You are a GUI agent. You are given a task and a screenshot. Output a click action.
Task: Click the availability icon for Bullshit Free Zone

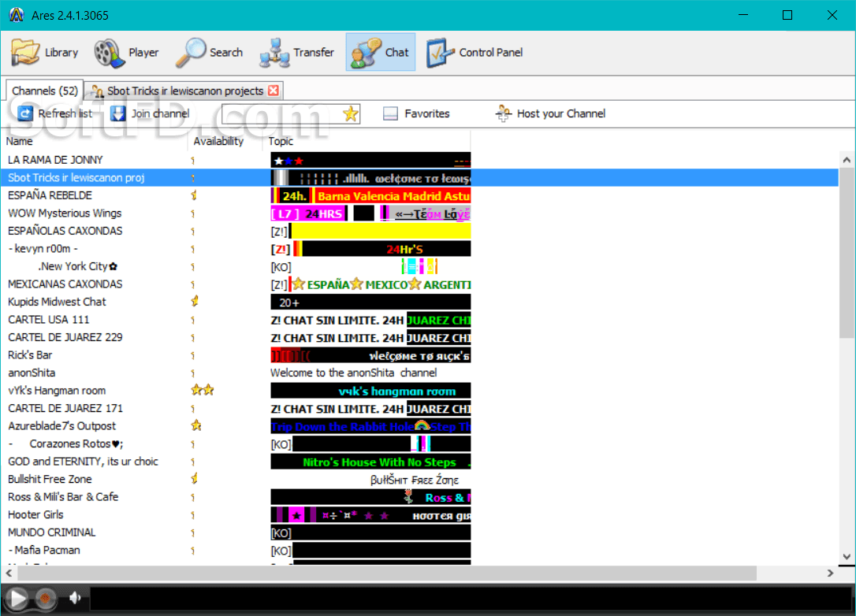pos(194,478)
